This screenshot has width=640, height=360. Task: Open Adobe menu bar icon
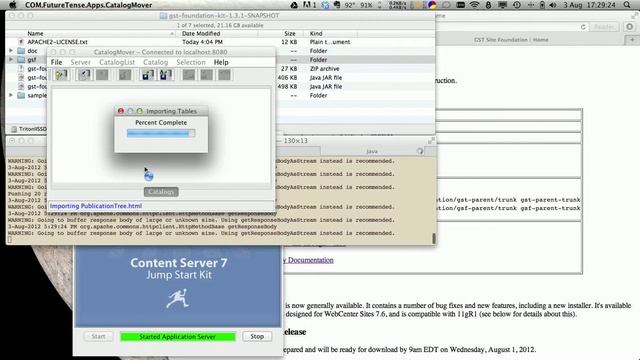coord(309,5)
